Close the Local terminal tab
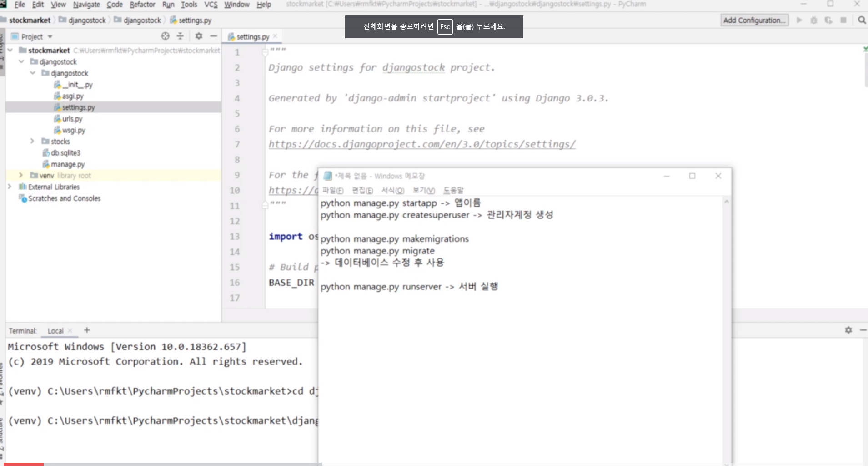This screenshot has height=466, width=868. point(70,331)
